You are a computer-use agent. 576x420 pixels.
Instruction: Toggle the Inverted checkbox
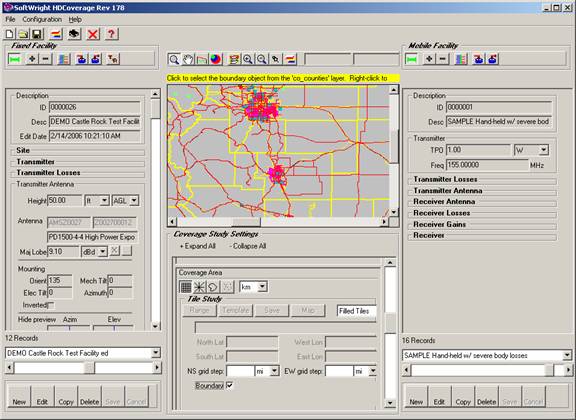point(51,305)
